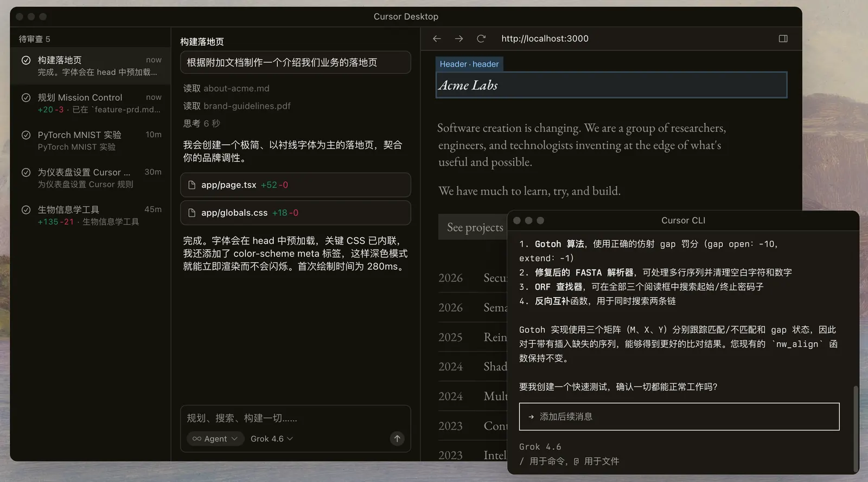Expand the 思考 6 秒 thinking step
The image size is (868, 482).
(202, 124)
